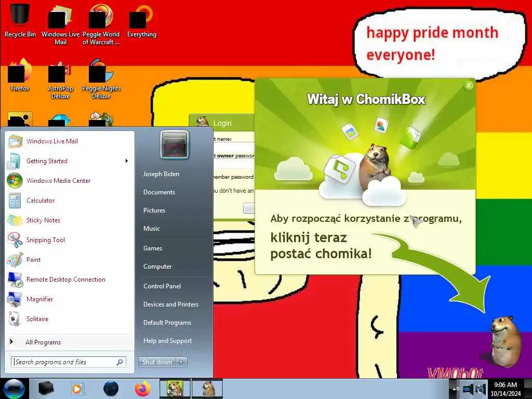Click the magnifier icon in search box
The height and width of the screenshot is (399, 532).
click(x=120, y=362)
